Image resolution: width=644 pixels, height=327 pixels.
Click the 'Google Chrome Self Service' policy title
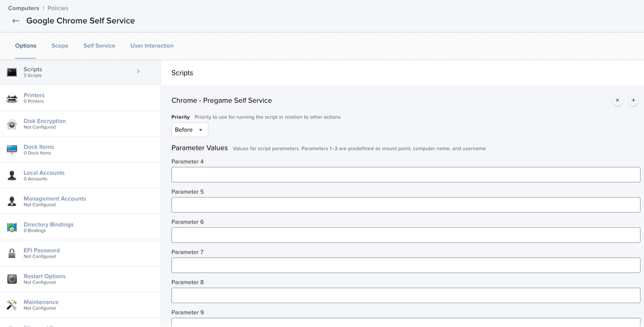click(x=81, y=21)
